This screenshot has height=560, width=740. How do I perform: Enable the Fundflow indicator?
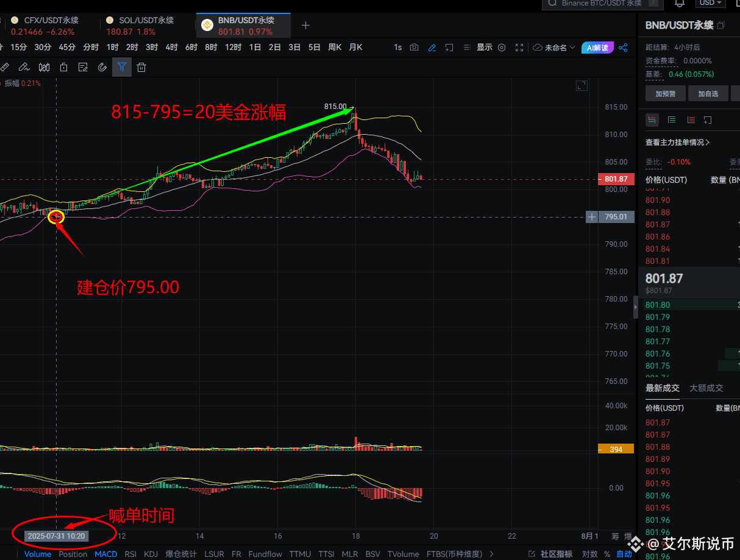[265, 554]
